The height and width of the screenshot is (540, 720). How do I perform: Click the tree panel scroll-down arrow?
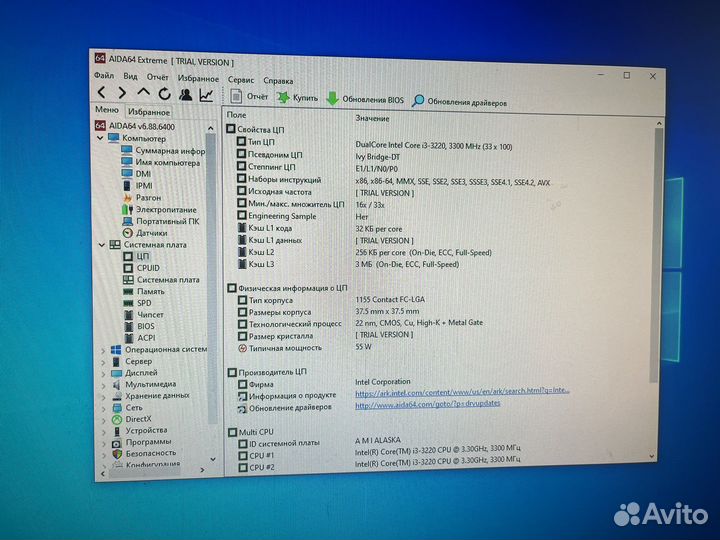pos(213,459)
